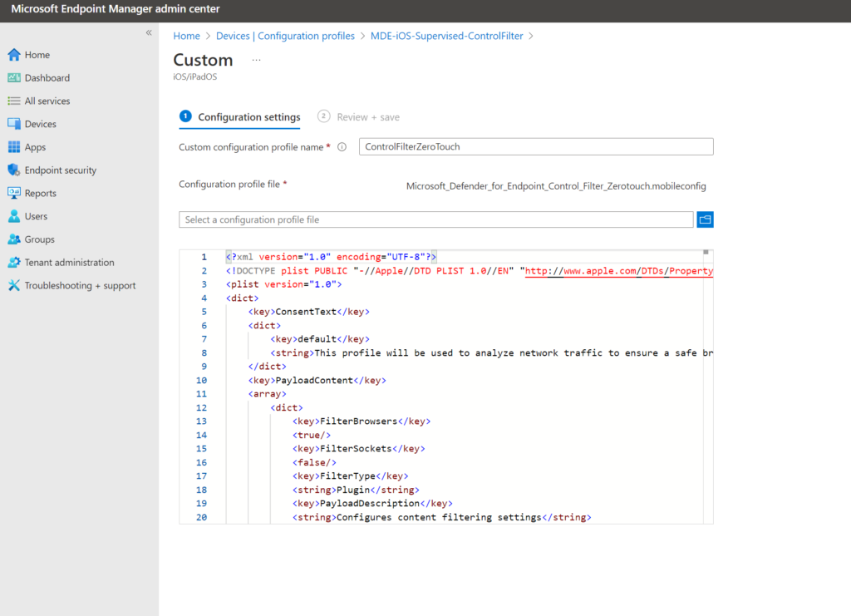
Task: Click the Apps grid icon
Action: (x=14, y=147)
